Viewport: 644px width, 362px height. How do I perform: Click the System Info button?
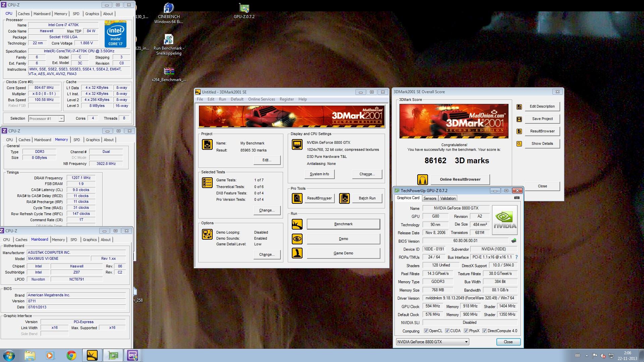(319, 174)
